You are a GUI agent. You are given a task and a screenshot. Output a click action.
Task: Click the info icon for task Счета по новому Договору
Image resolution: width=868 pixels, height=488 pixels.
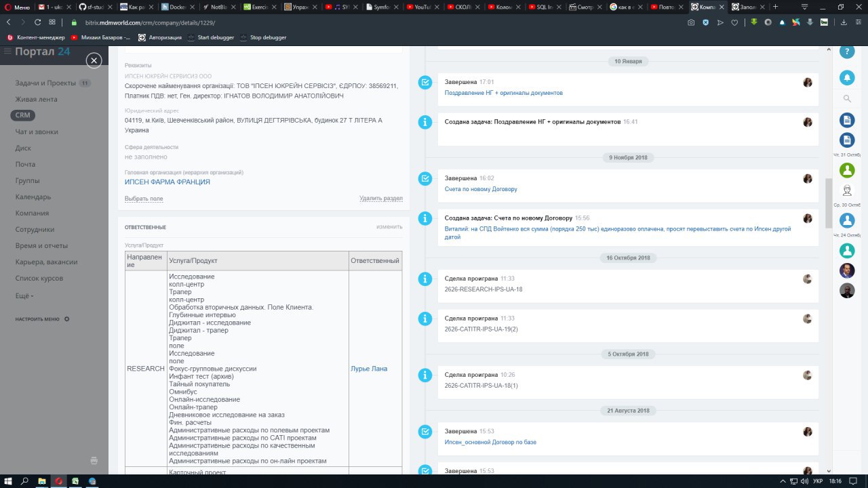click(x=425, y=218)
